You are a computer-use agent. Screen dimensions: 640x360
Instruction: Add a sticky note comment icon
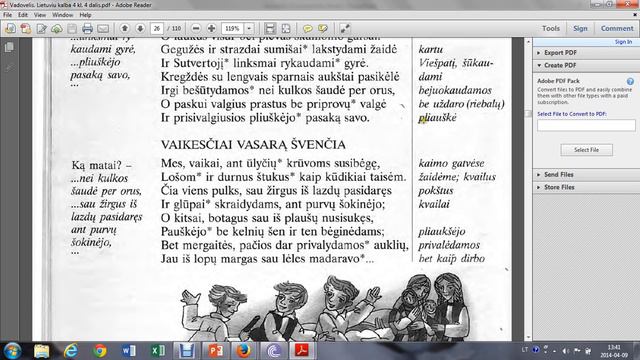[x=308, y=28]
